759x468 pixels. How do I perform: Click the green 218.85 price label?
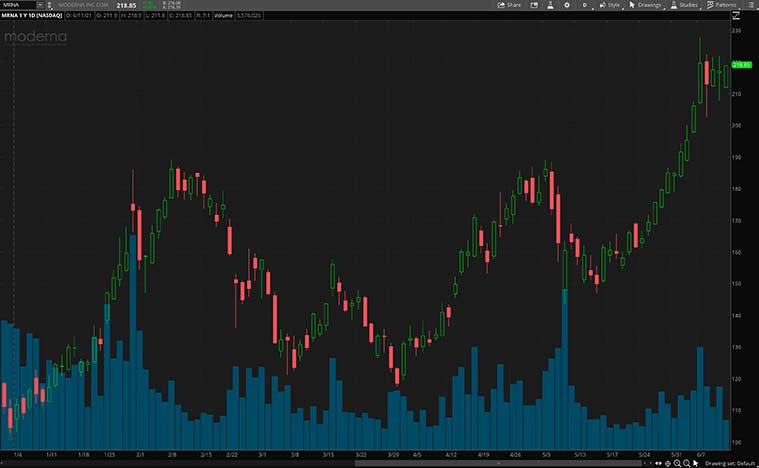click(741, 65)
